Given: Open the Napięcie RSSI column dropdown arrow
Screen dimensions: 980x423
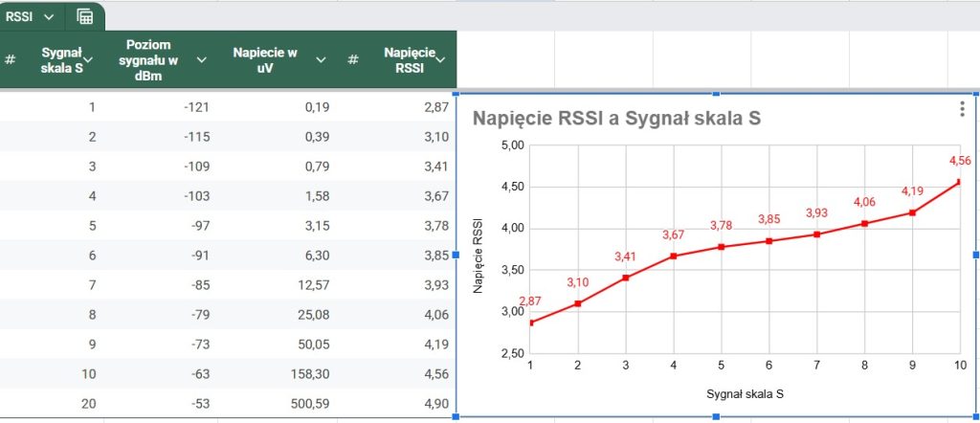Looking at the screenshot, I should (440, 59).
